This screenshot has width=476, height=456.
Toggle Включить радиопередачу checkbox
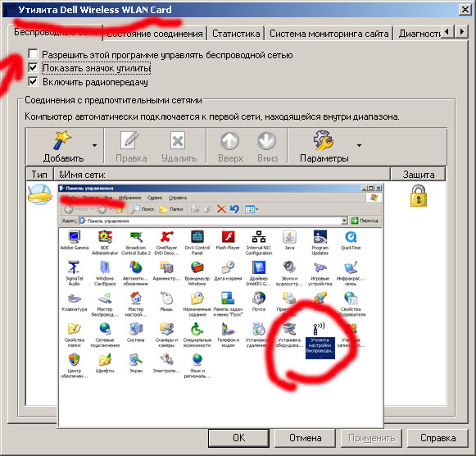(x=33, y=81)
